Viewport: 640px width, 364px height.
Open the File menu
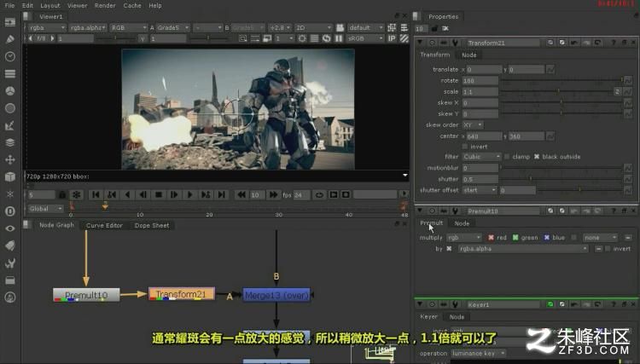coord(9,5)
